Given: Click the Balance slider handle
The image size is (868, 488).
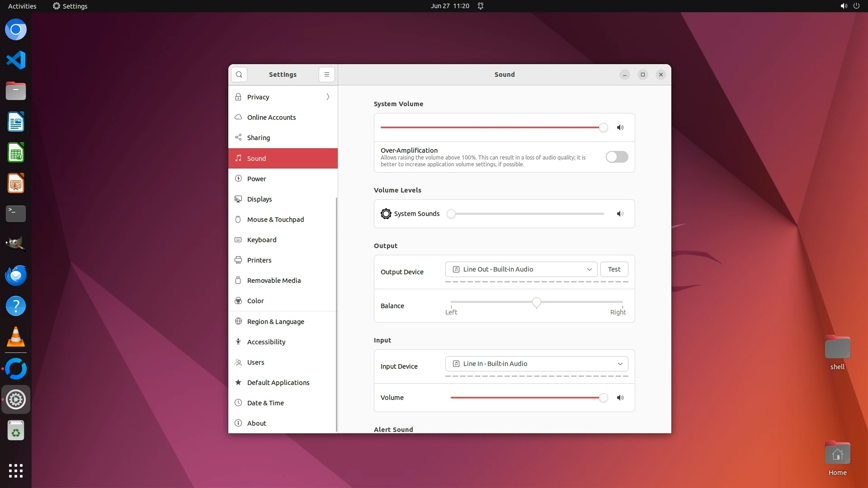Looking at the screenshot, I should pyautogui.click(x=536, y=302).
